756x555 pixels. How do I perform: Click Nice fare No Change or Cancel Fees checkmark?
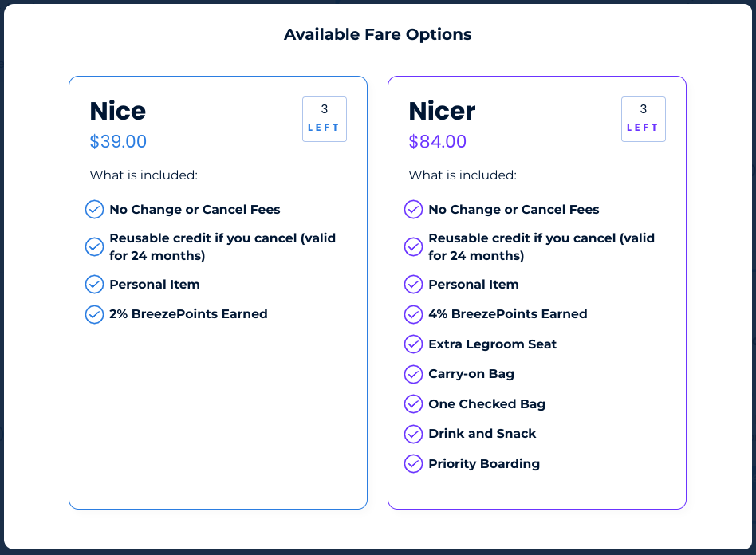click(94, 209)
